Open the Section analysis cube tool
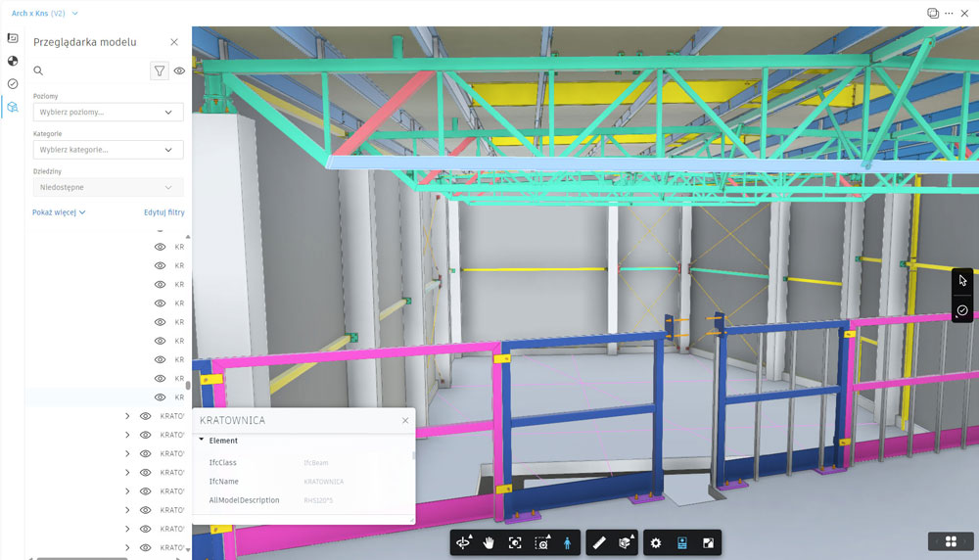This screenshot has height=560, width=979. tap(625, 542)
